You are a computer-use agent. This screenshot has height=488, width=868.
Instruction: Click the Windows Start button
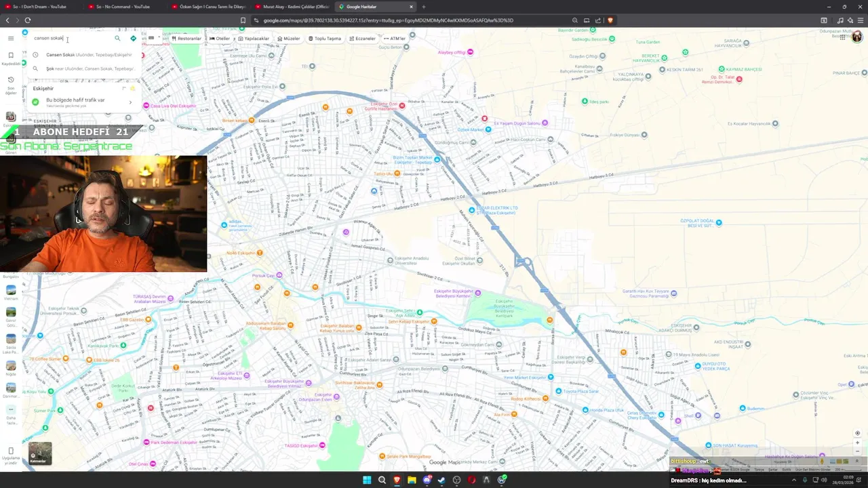(x=367, y=480)
